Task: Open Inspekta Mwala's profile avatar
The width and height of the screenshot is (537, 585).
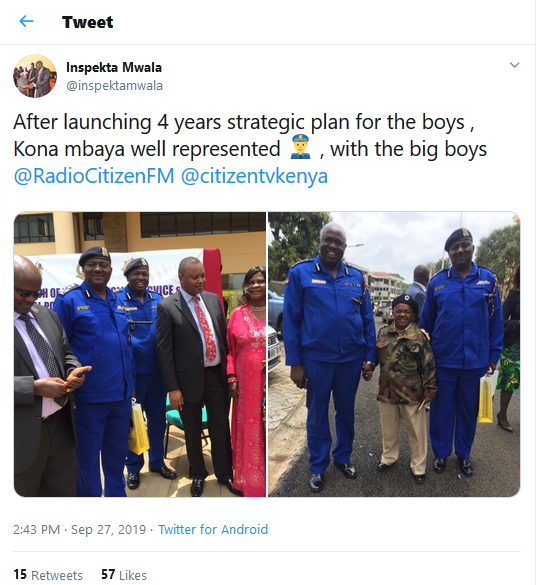Action: [x=35, y=76]
